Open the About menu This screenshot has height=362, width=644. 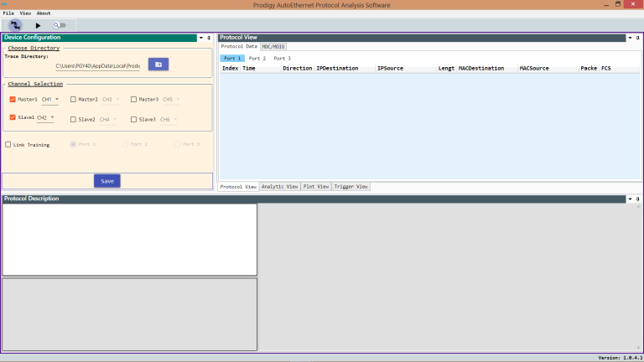[44, 13]
